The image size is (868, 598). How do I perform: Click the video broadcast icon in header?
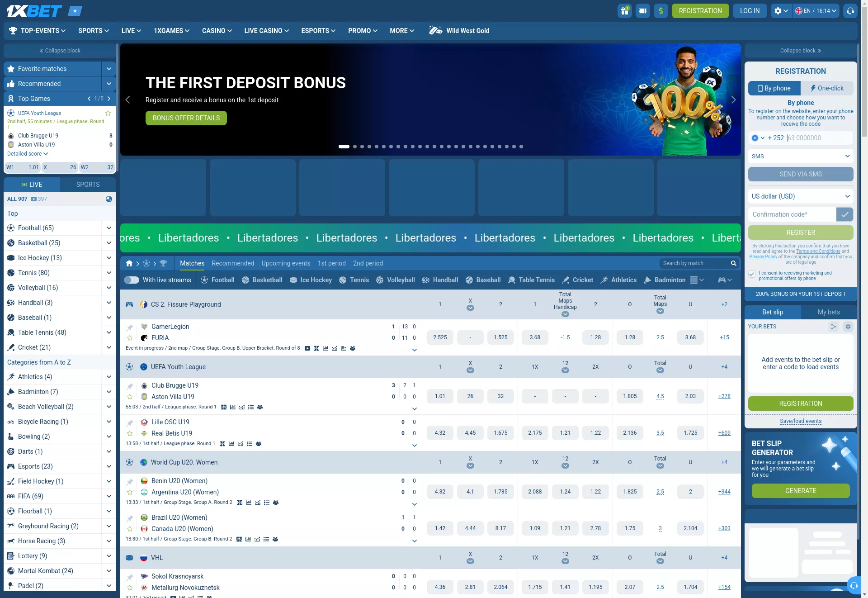pos(642,11)
